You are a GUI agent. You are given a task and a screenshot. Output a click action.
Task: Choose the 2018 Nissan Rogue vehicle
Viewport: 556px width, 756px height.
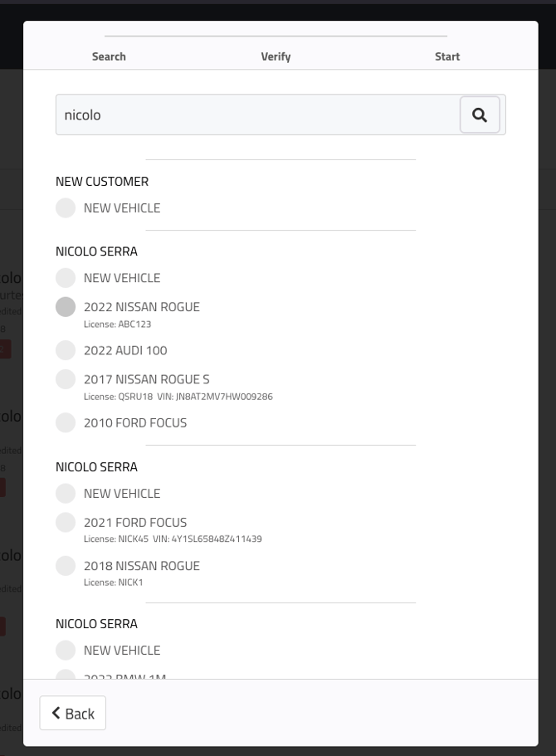pos(66,566)
